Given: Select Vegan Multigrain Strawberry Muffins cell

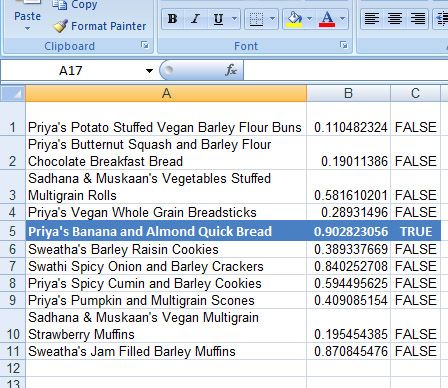Looking at the screenshot, I should coord(166,326).
